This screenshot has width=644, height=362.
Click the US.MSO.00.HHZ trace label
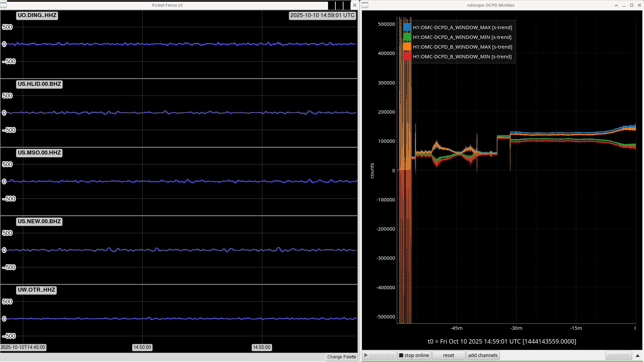(x=39, y=153)
